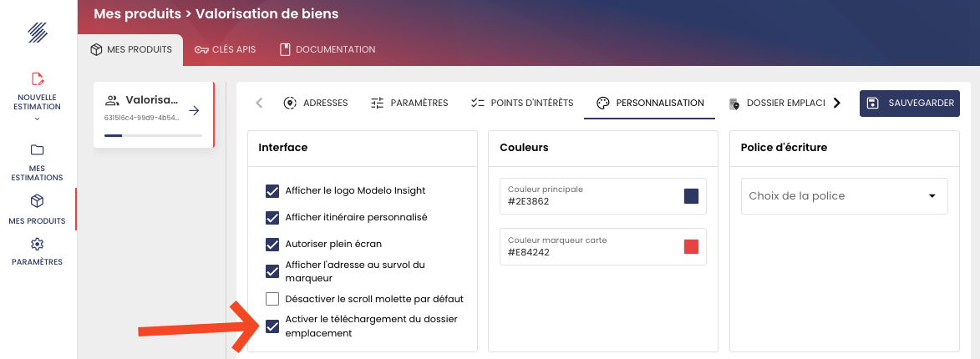The image size is (980, 359).
Task: Click the dropdown arrow of police selector
Action: coord(932,196)
